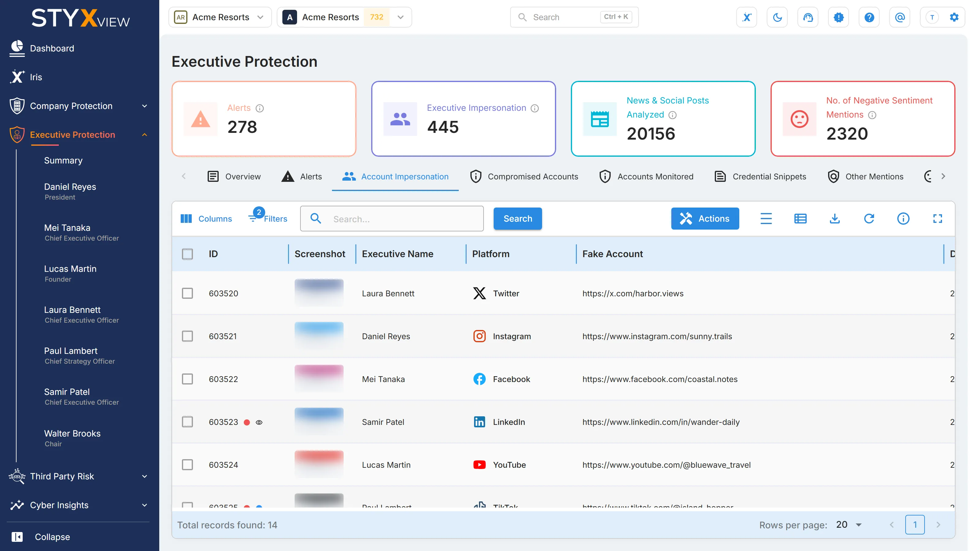Click info icon next to Alerts card

[259, 108]
